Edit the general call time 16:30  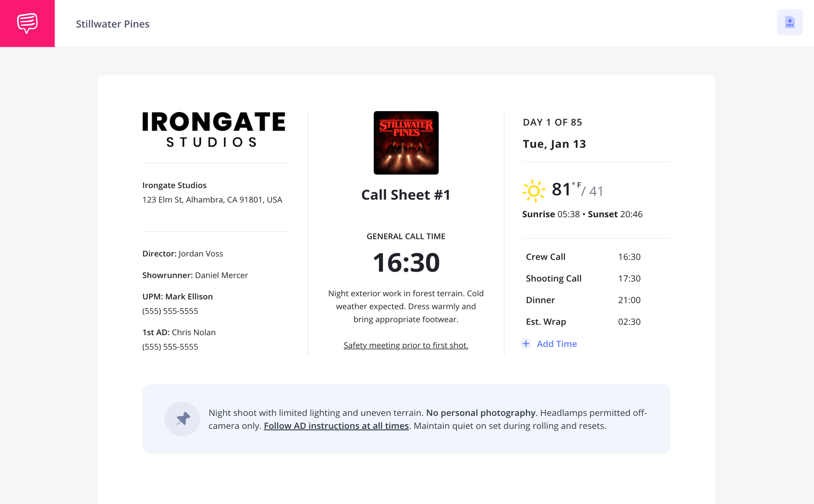click(x=406, y=262)
